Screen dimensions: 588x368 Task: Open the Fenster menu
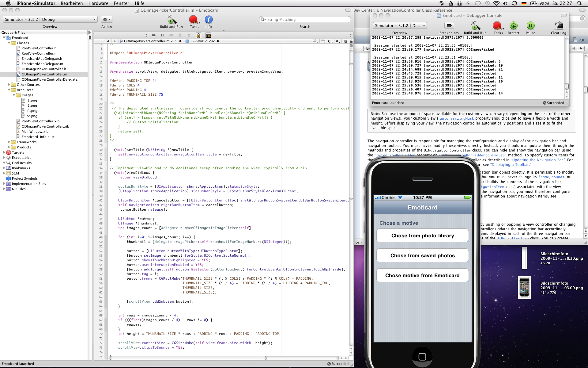click(121, 3)
